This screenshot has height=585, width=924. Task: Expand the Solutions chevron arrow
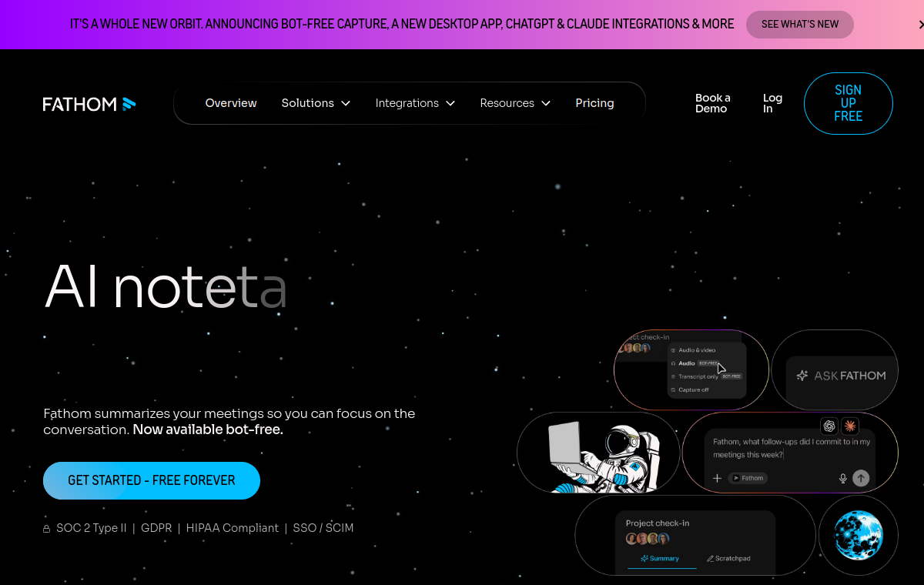346,103
